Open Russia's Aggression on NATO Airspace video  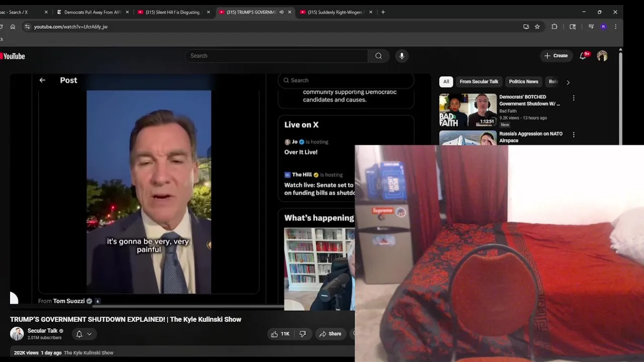click(531, 137)
